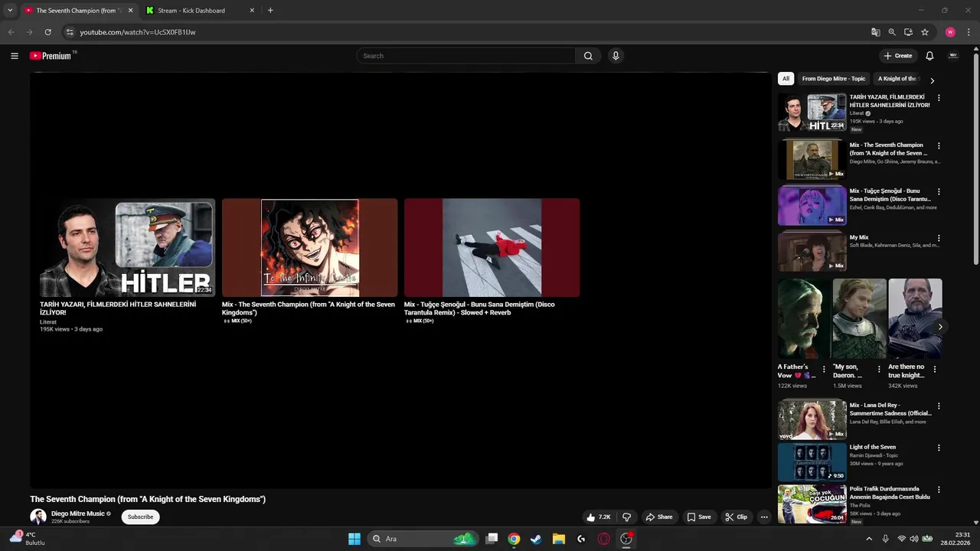
Task: Open options for Mix - Lana Del Rey
Action: [x=939, y=406]
